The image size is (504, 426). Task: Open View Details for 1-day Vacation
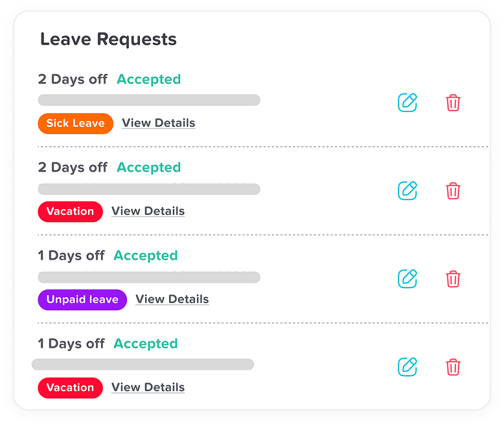[148, 387]
